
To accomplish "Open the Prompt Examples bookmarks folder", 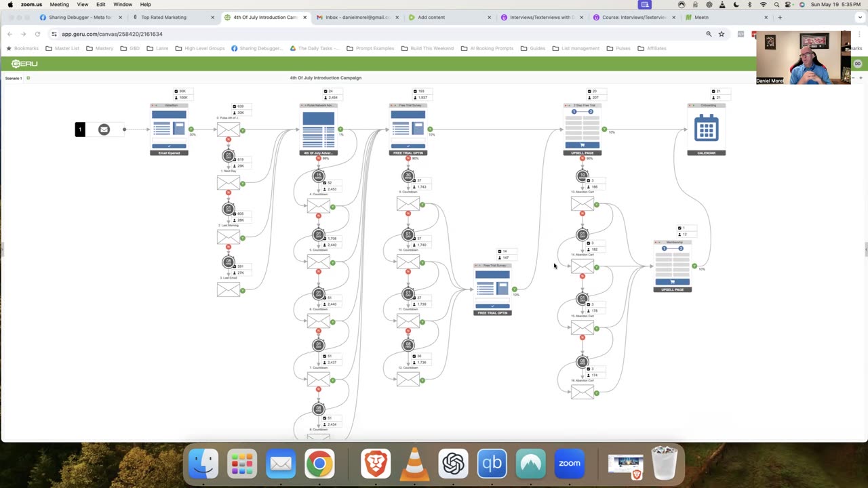I will pyautogui.click(x=370, y=48).
